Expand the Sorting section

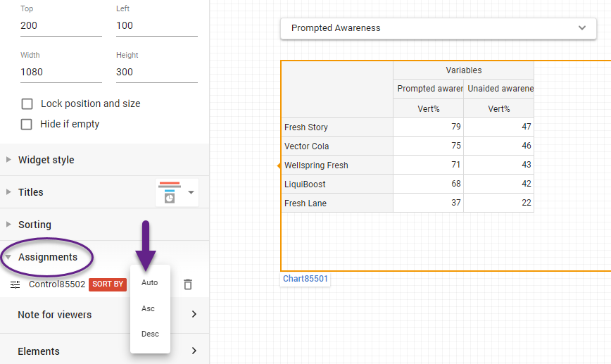tap(34, 225)
